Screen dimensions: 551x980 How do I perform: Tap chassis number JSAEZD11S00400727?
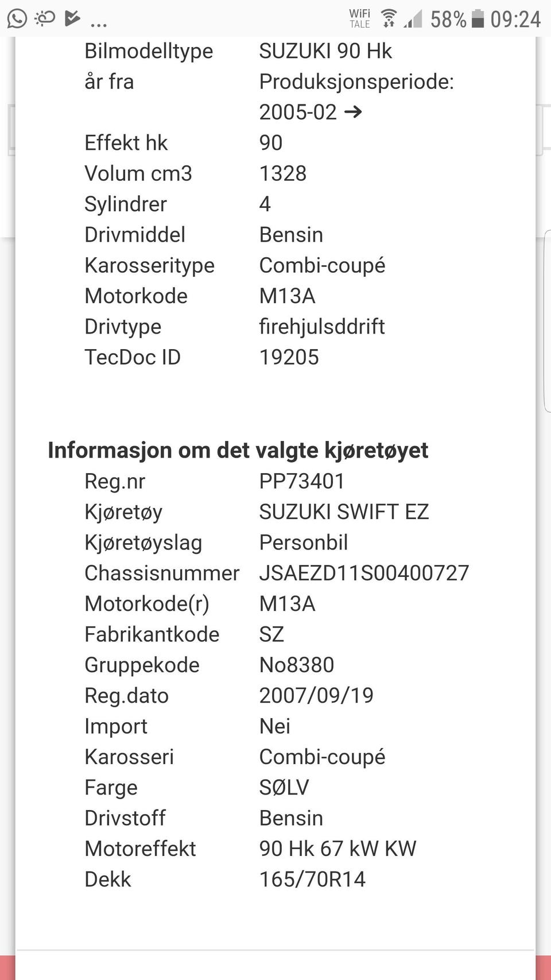click(x=364, y=573)
